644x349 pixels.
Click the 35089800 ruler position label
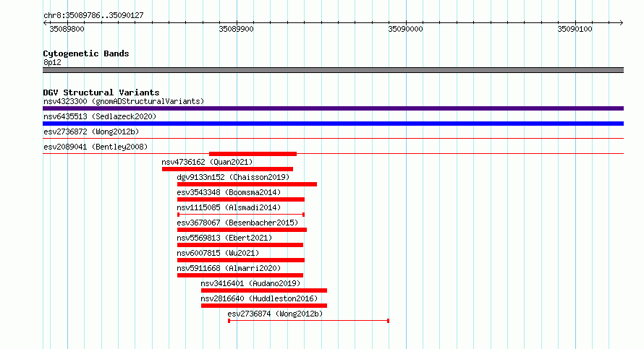[x=67, y=29]
